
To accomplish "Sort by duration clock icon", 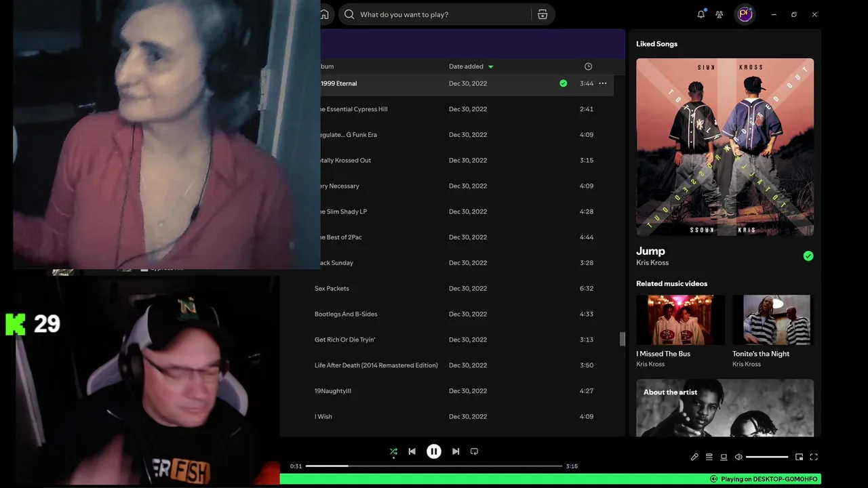I will click(x=588, y=66).
